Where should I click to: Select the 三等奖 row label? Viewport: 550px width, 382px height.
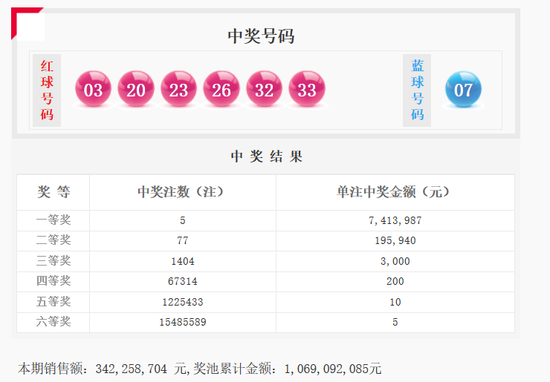pos(53,261)
